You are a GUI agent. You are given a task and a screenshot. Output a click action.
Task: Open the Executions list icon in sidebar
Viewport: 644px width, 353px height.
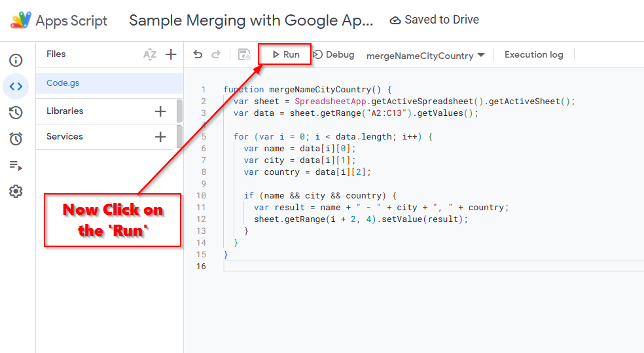coord(16,165)
